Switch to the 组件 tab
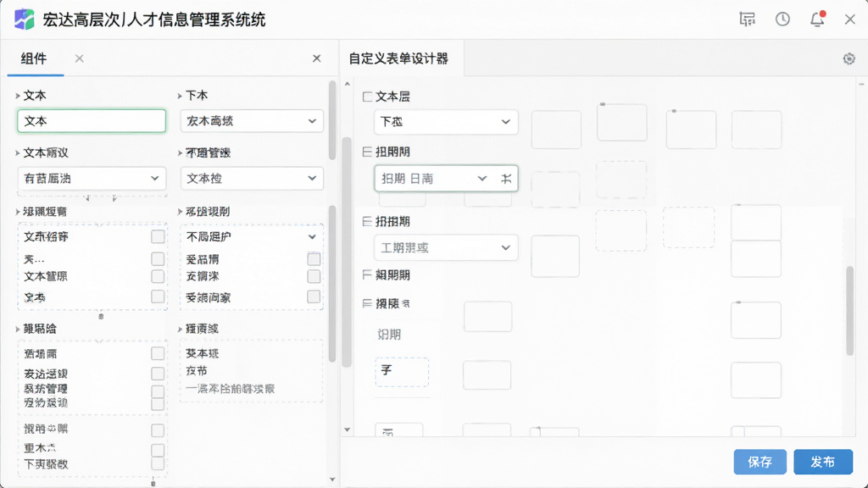 (x=34, y=58)
